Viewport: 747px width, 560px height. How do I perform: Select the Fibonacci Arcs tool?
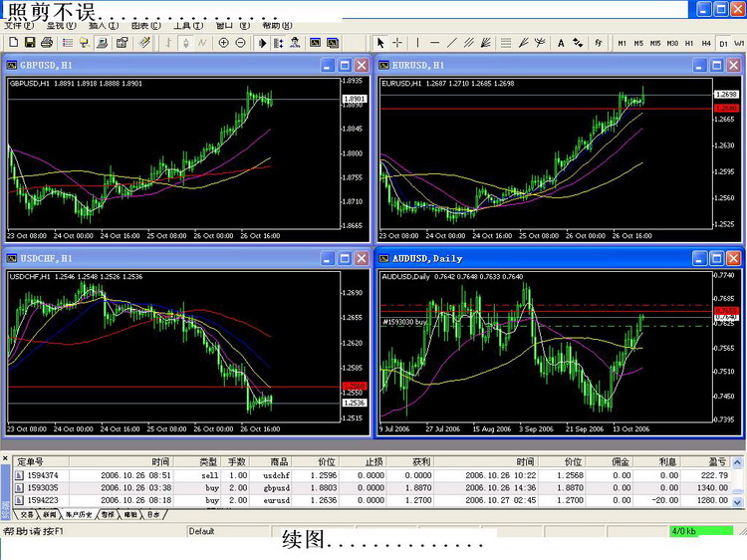point(540,43)
